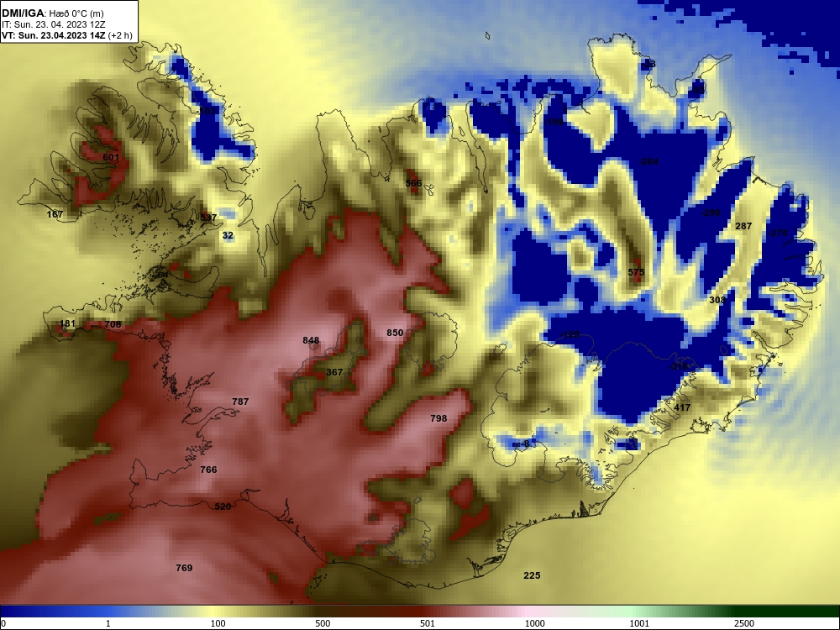Click the map value -199
This screenshot has height=630, width=840.
tap(554, 122)
